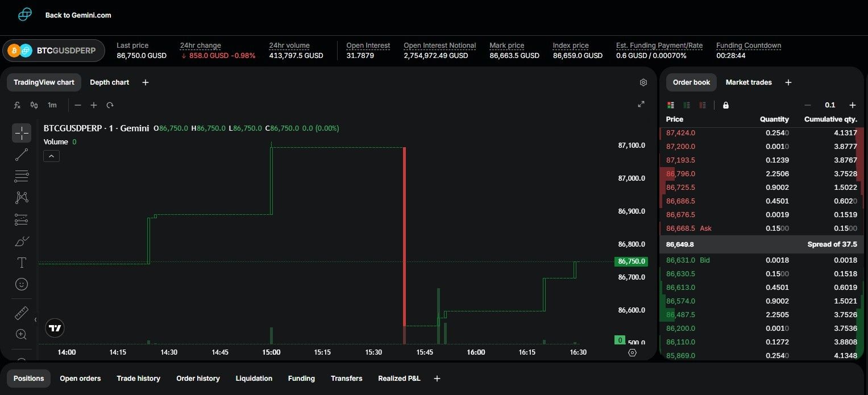
Task: Select the brush drawing tool
Action: tap(22, 242)
